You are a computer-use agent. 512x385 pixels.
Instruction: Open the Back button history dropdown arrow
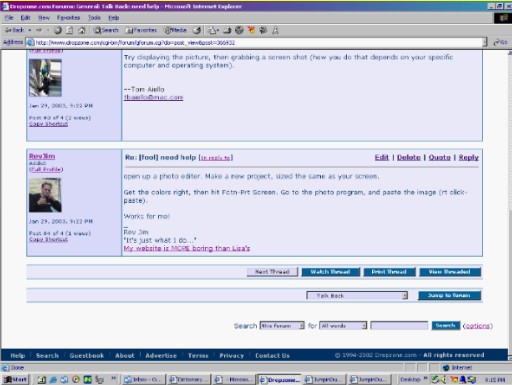30,30
